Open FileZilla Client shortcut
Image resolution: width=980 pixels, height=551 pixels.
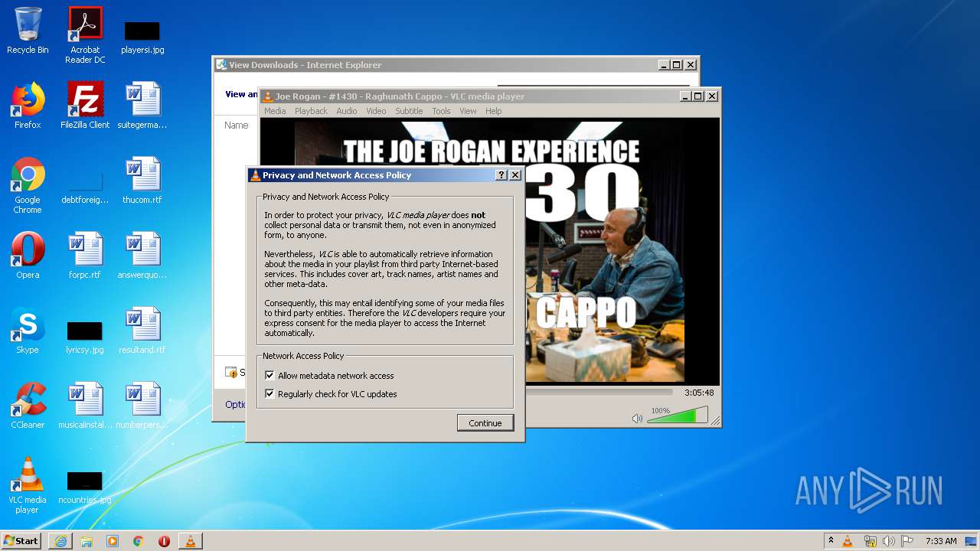tap(85, 106)
